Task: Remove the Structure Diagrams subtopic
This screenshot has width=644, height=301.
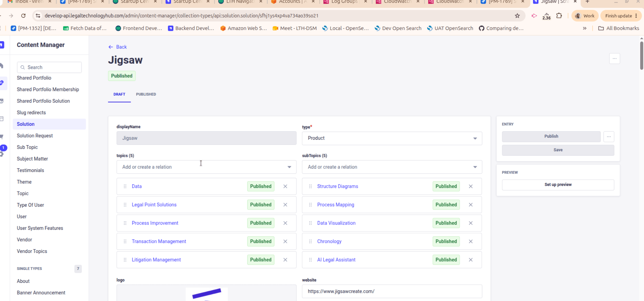Action: 471,186
